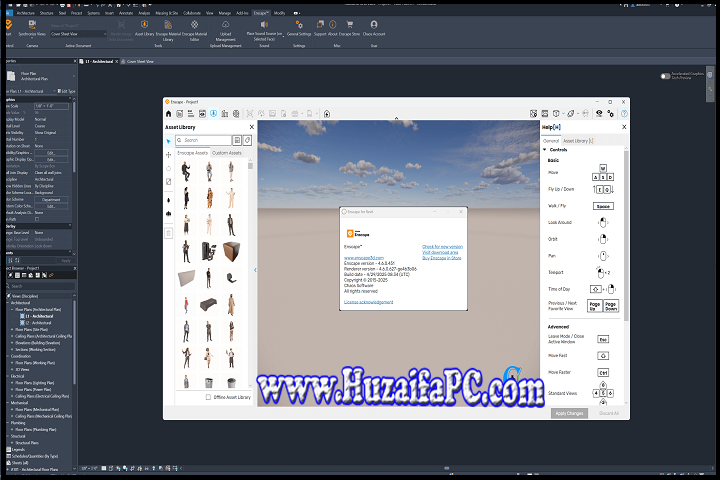Click the category filter icon beside asset search
Viewport: 720px width, 480px height.
pyautogui.click(x=237, y=140)
